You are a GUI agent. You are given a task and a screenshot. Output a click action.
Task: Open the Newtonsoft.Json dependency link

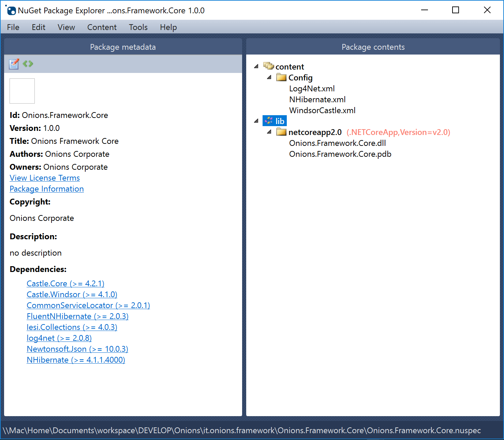click(77, 349)
